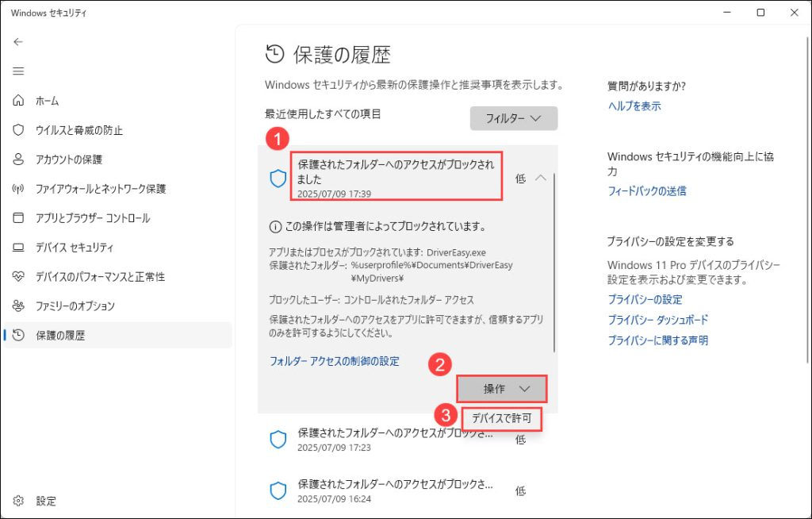812x519 pixels.
Task: Select デバイスのパフォーマンスと正常性 heart icon
Action: click(18, 276)
